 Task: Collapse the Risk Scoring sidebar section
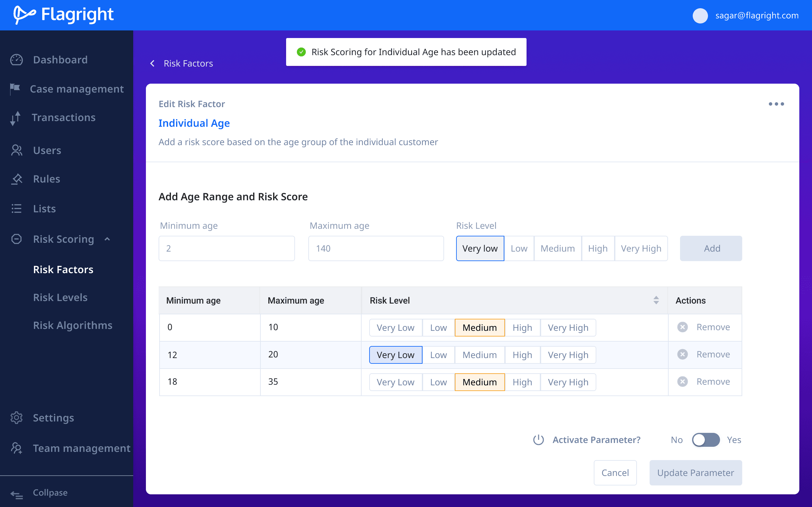108,239
